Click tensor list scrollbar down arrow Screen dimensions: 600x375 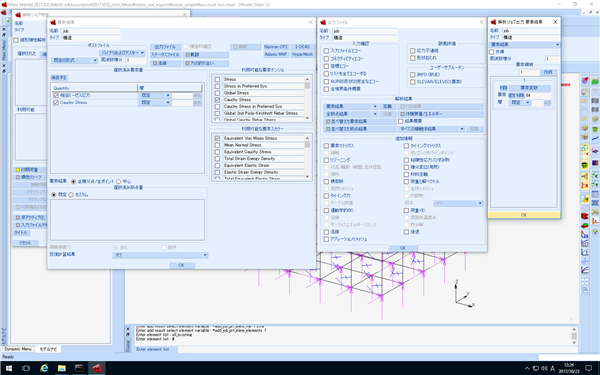point(307,118)
